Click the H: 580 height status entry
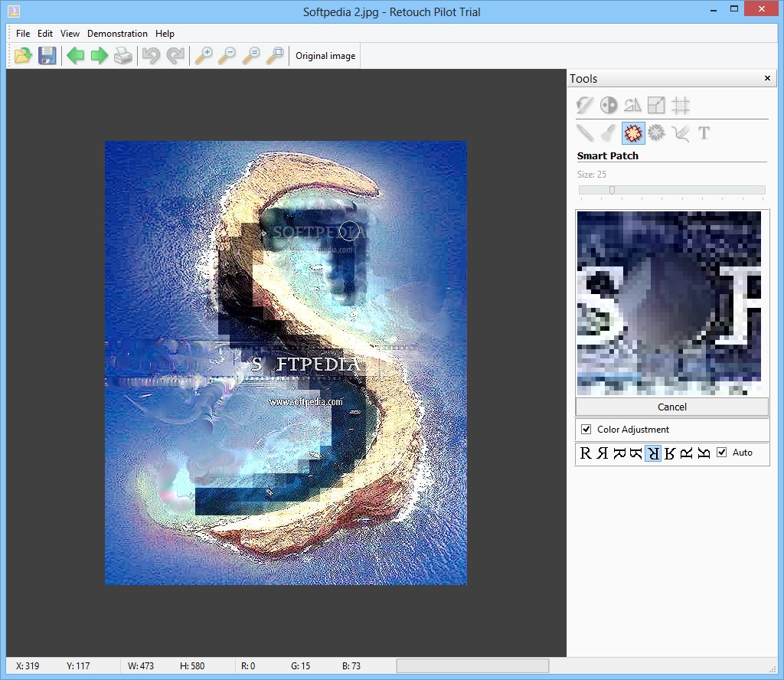Screen dimensions: 784x680 coord(192,666)
